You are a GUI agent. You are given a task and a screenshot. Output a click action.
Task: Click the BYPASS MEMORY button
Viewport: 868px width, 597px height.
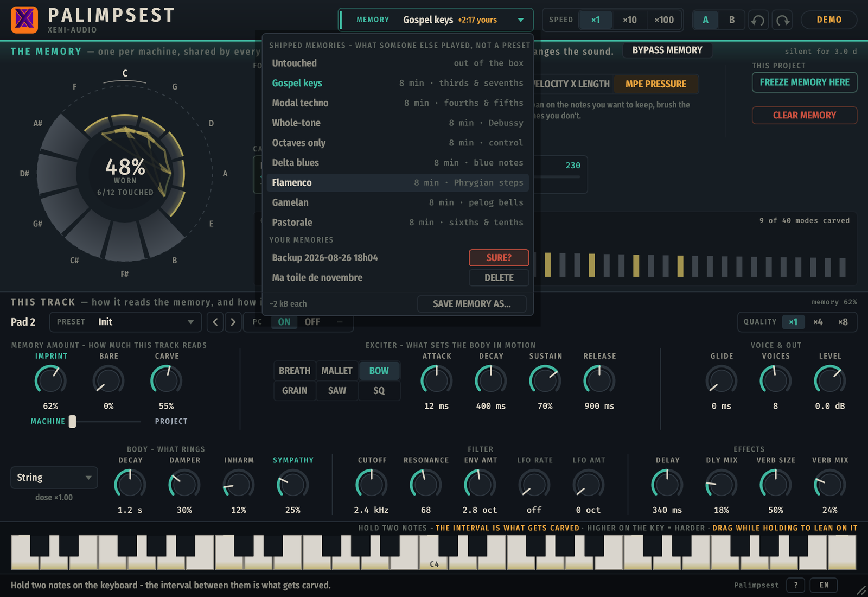point(667,50)
